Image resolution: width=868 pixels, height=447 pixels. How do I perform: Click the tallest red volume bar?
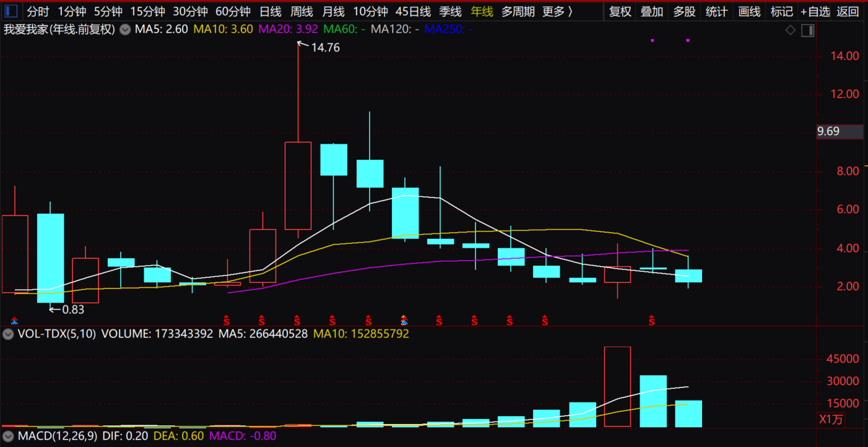[617, 386]
